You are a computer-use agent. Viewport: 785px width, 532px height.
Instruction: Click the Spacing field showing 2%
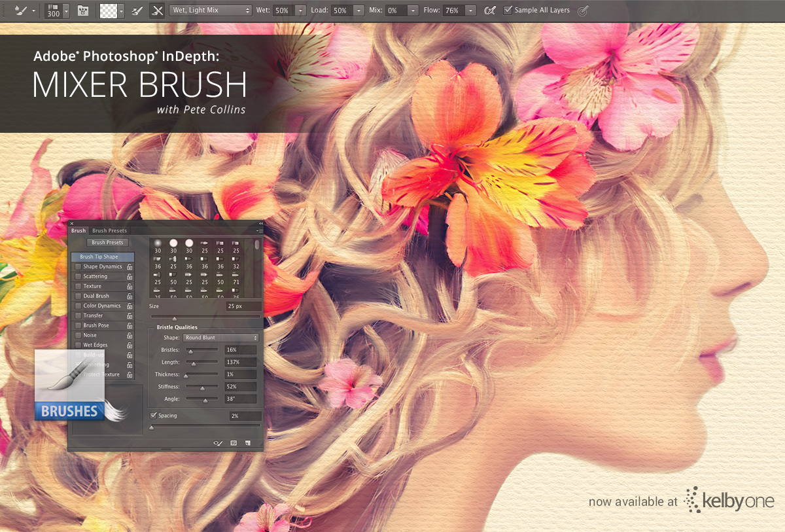pos(245,416)
